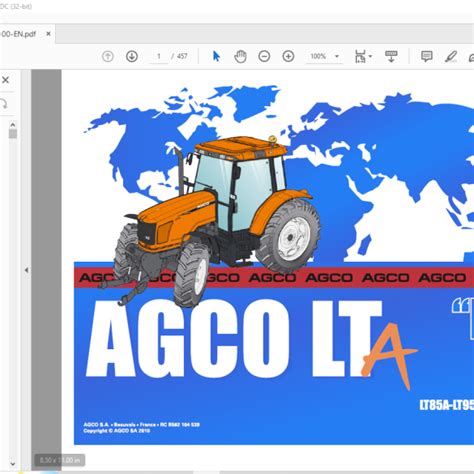The height and width of the screenshot is (474, 474).
Task: Click the AGCO S.A. Beauvais France text
Action: pyautogui.click(x=142, y=425)
